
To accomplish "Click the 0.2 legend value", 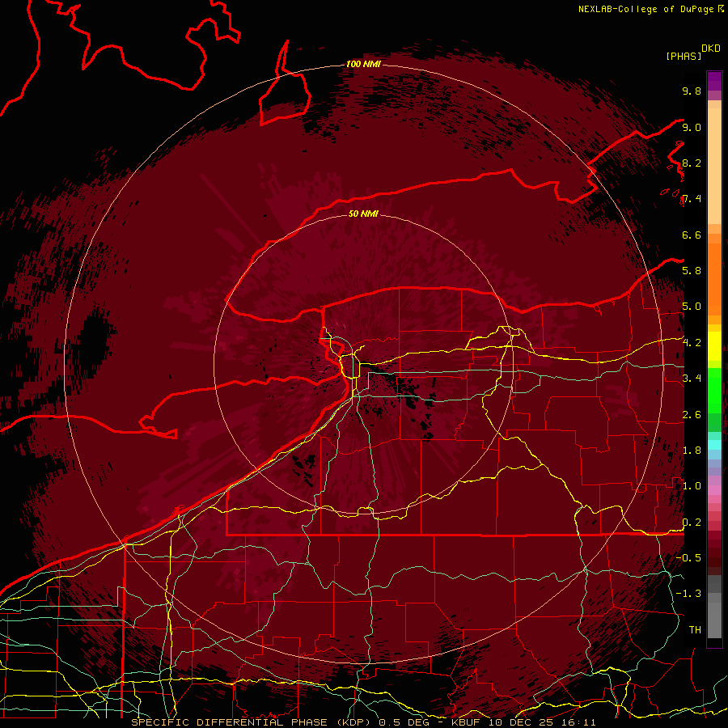I will [x=692, y=523].
